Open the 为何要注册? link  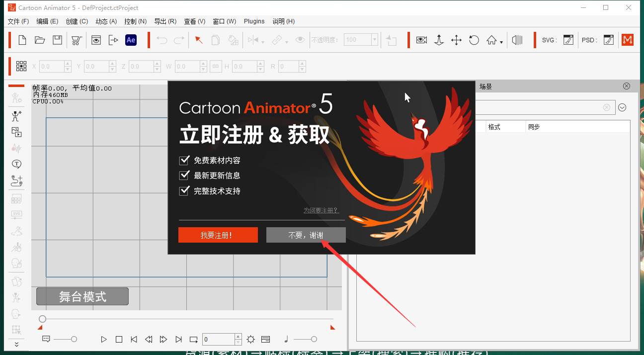pos(321,210)
